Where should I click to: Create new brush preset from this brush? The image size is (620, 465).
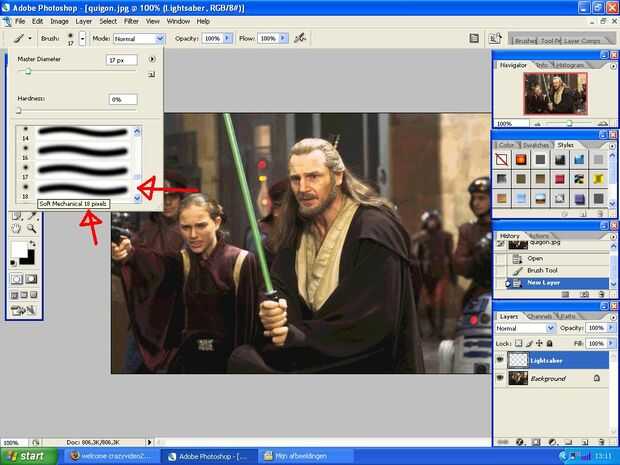point(151,74)
